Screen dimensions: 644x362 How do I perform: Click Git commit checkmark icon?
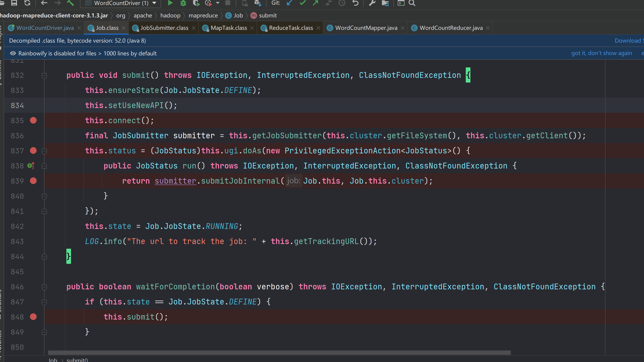coord(302,3)
